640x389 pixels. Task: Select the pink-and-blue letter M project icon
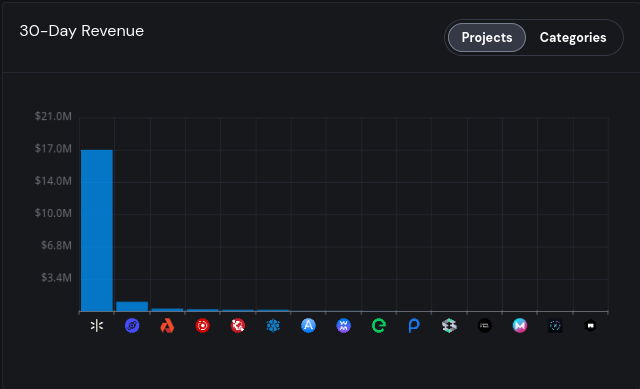coord(520,326)
